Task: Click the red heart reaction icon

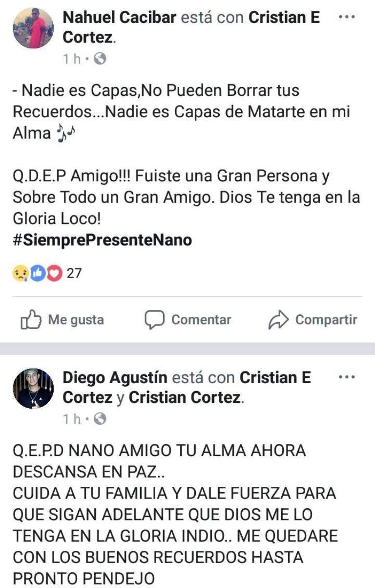Action: (x=54, y=273)
